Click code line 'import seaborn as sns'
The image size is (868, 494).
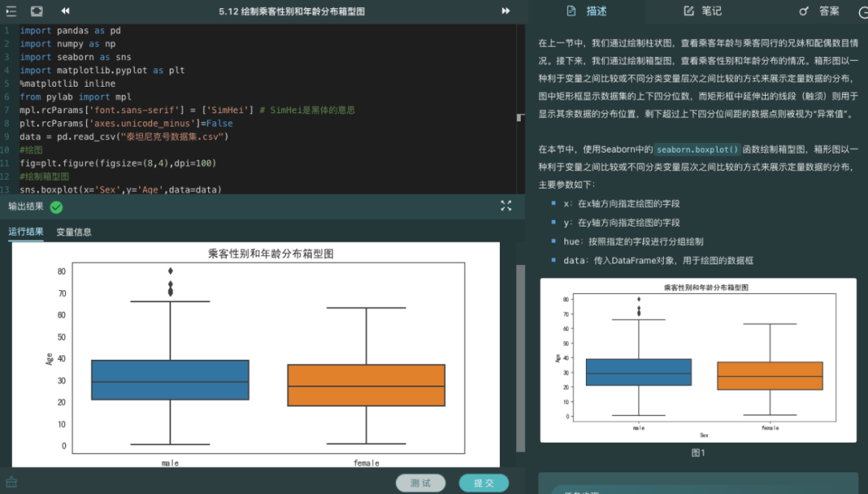coord(76,57)
